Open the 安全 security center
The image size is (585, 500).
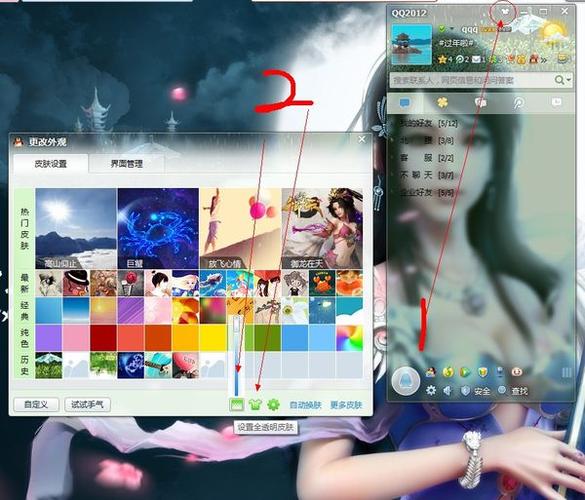476,391
